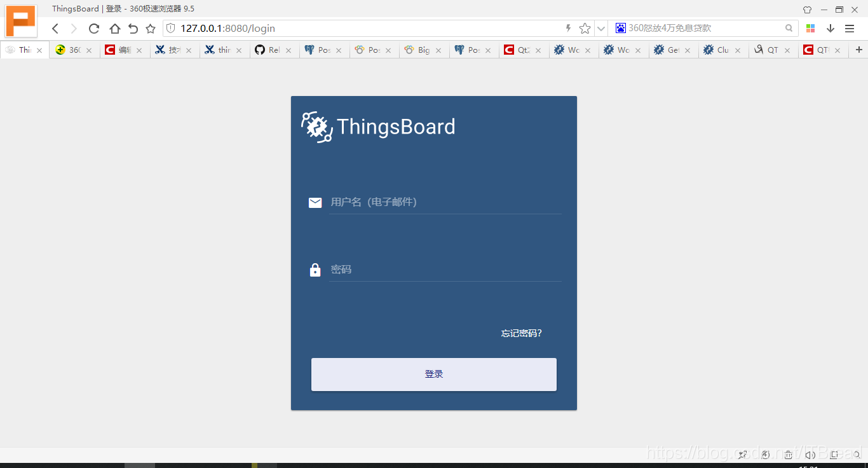The height and width of the screenshot is (468, 868).
Task: Click the Baidu paw search engine icon
Action: coord(621,28)
